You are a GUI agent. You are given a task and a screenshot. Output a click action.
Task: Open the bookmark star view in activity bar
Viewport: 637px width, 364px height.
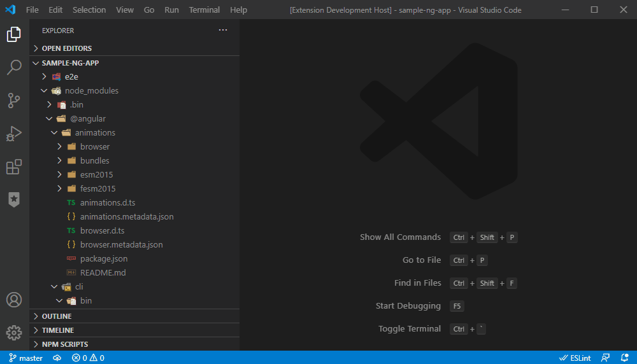[x=14, y=199]
